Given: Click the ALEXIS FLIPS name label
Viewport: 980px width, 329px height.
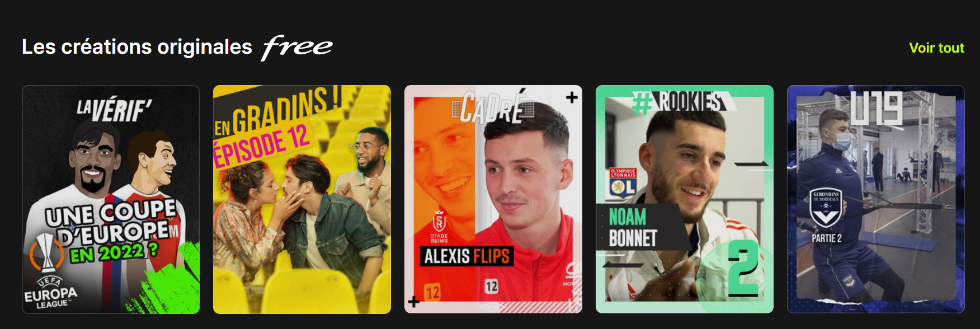Looking at the screenshot, I should [467, 256].
